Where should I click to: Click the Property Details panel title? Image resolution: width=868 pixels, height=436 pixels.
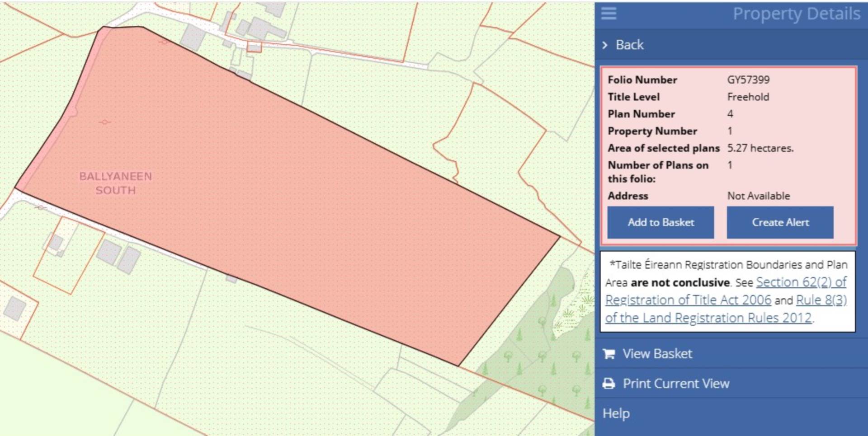coord(796,14)
